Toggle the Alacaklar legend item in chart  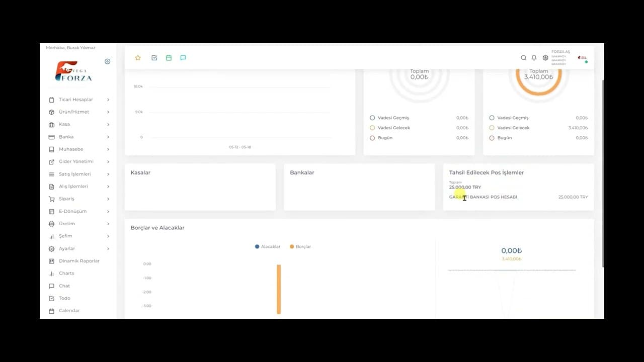(x=268, y=246)
